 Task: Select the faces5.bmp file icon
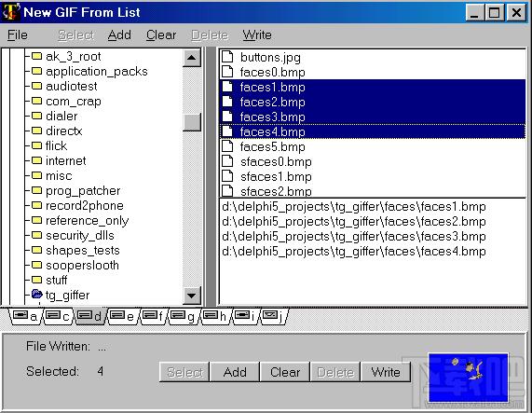click(x=227, y=146)
